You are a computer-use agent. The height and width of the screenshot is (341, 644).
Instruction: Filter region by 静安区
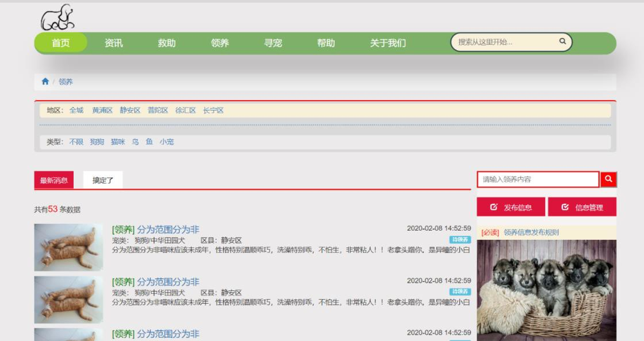click(130, 110)
